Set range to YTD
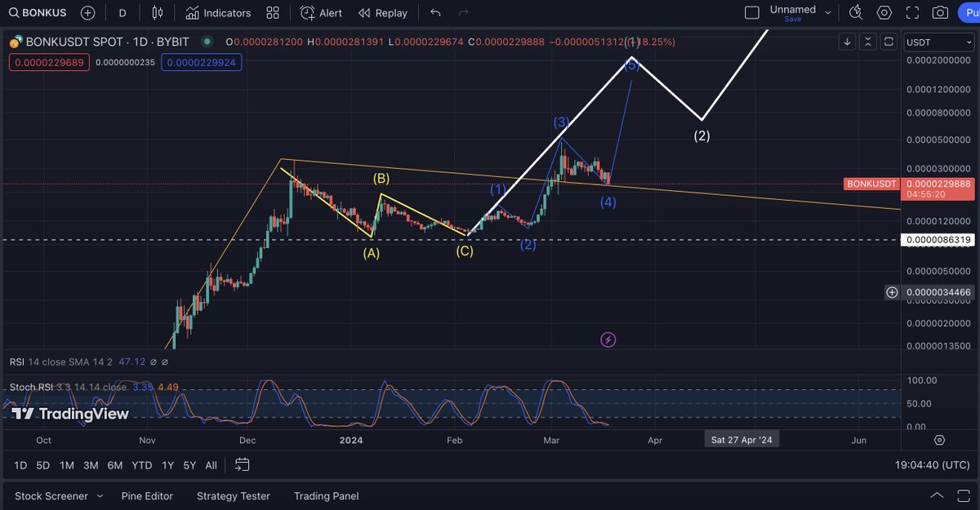Viewport: 980px width, 510px height. [142, 465]
